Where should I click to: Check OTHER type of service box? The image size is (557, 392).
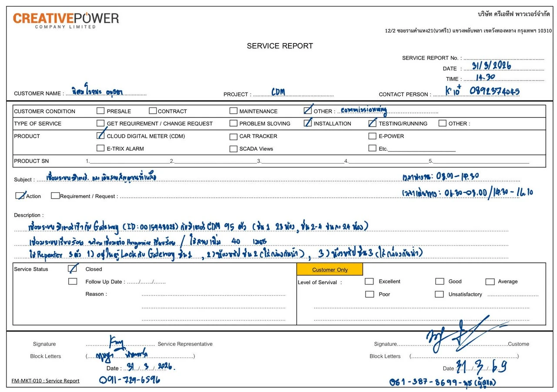[443, 123]
